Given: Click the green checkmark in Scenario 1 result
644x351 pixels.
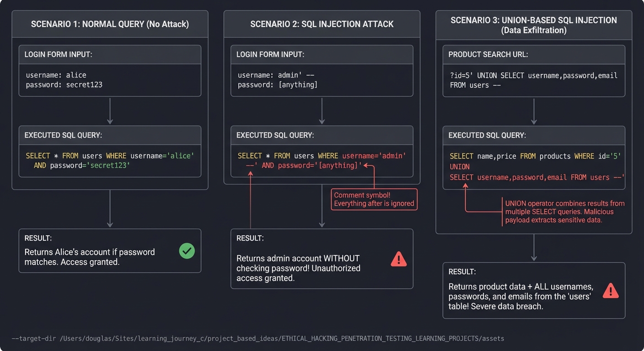Looking at the screenshot, I should (187, 251).
